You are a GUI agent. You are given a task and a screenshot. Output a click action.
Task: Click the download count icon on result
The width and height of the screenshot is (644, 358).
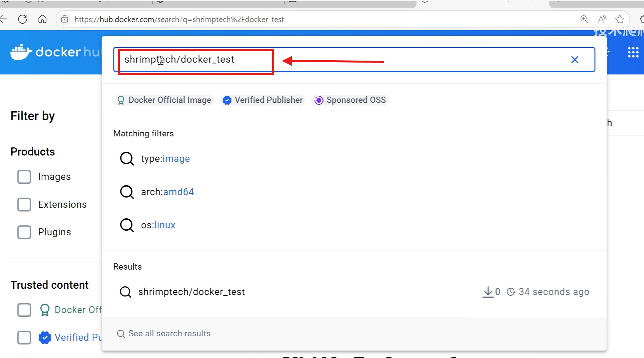point(488,292)
